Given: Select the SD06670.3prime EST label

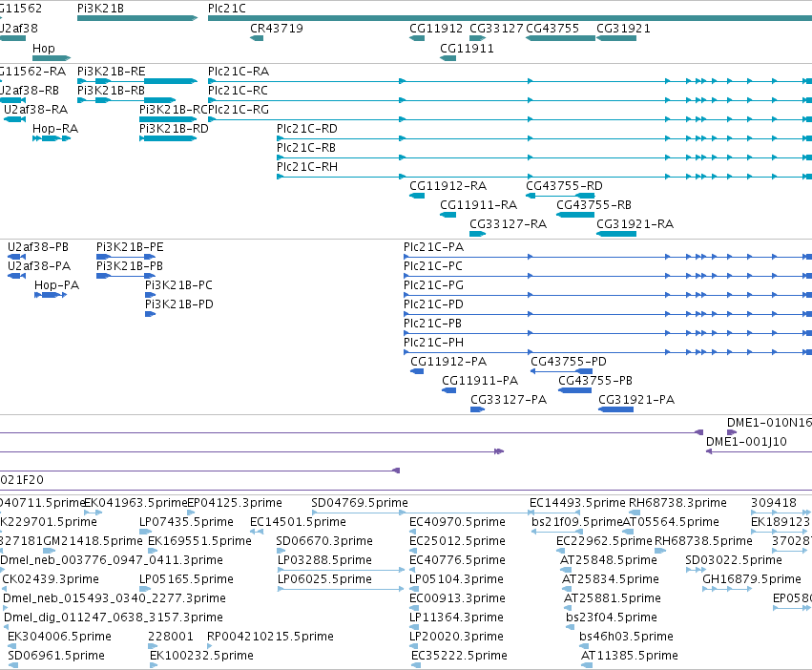Looking at the screenshot, I should pyautogui.click(x=324, y=541).
